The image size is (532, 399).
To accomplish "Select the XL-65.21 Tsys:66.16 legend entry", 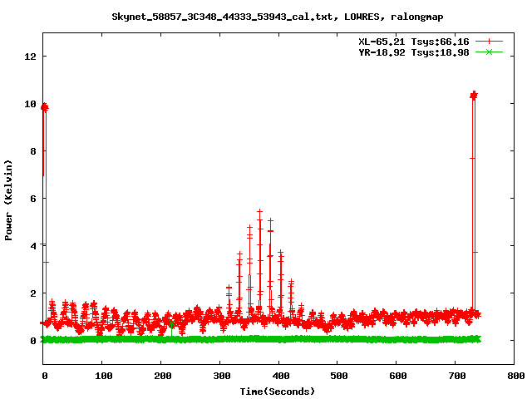I will pos(414,42).
